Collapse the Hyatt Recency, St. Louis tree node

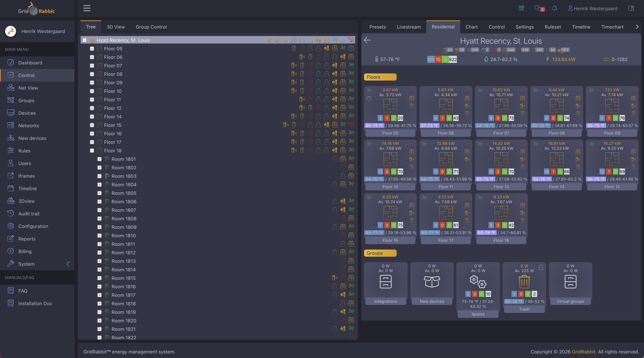tap(85, 40)
